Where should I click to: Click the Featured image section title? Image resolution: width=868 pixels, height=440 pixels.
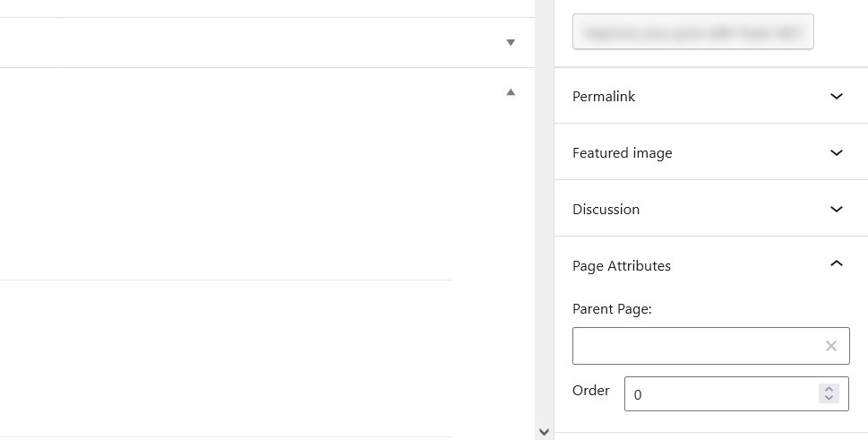tap(622, 153)
